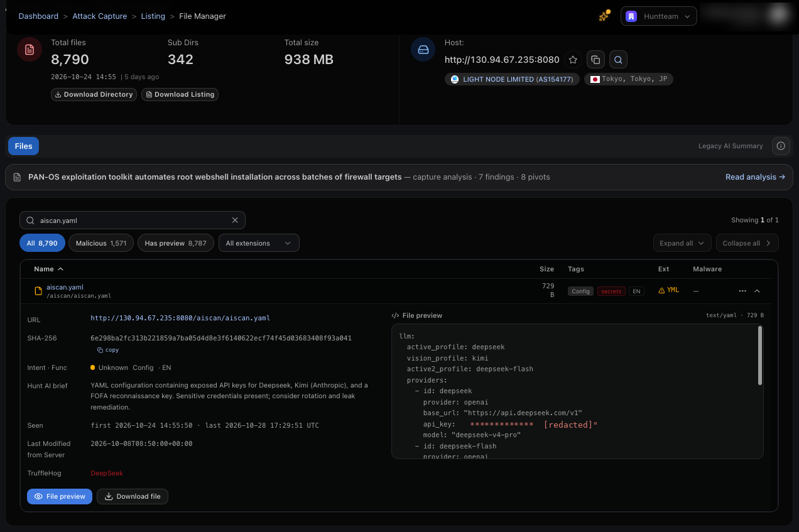Select the Files tab

[x=23, y=146]
